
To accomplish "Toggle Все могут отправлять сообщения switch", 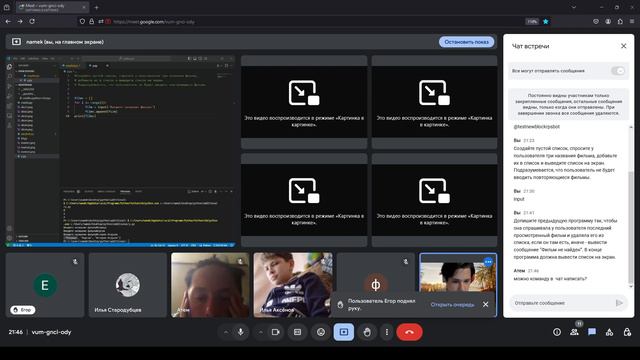I will point(618,71).
